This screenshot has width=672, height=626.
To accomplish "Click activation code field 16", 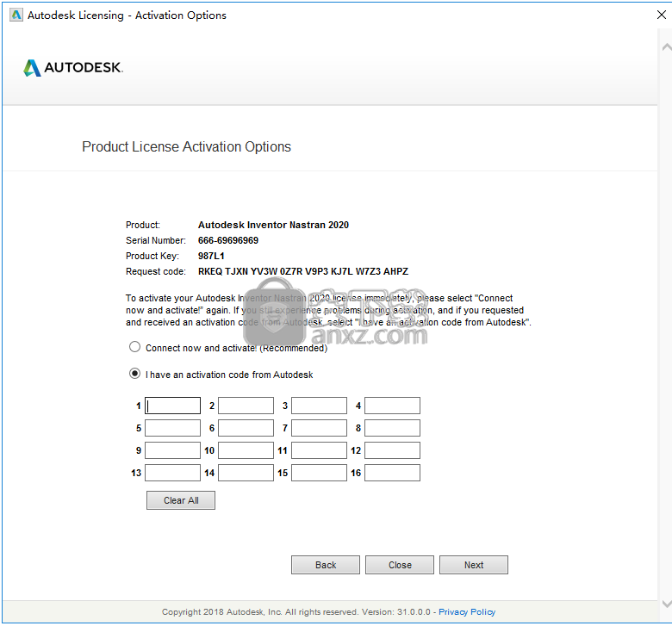I will tap(393, 473).
